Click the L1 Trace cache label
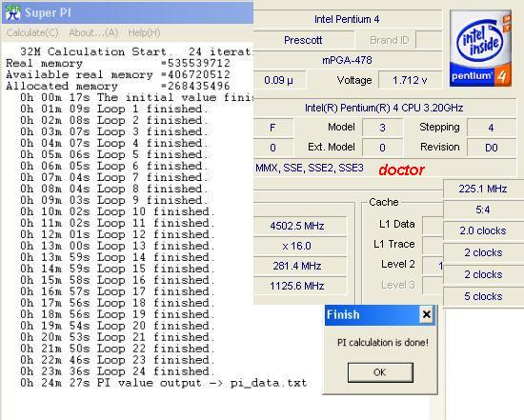The height and width of the screenshot is (420, 524). coord(394,244)
